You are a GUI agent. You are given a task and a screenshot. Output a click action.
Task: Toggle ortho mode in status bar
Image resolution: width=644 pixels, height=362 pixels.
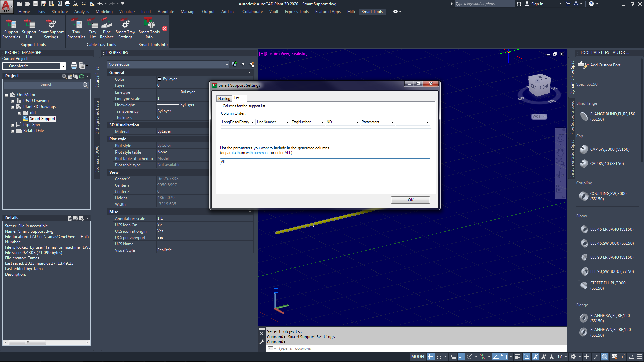[462, 357]
